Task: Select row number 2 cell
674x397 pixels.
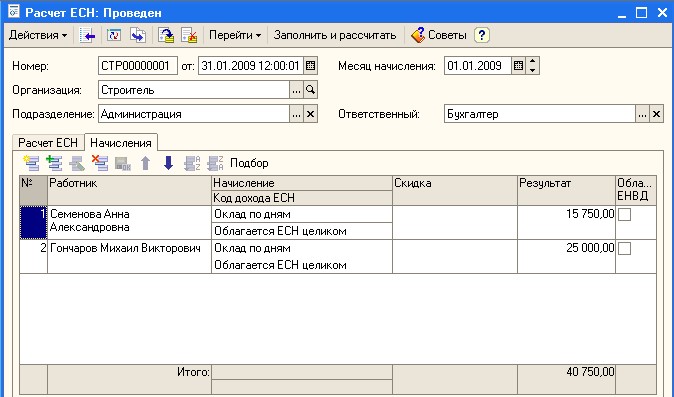Action: (34, 257)
